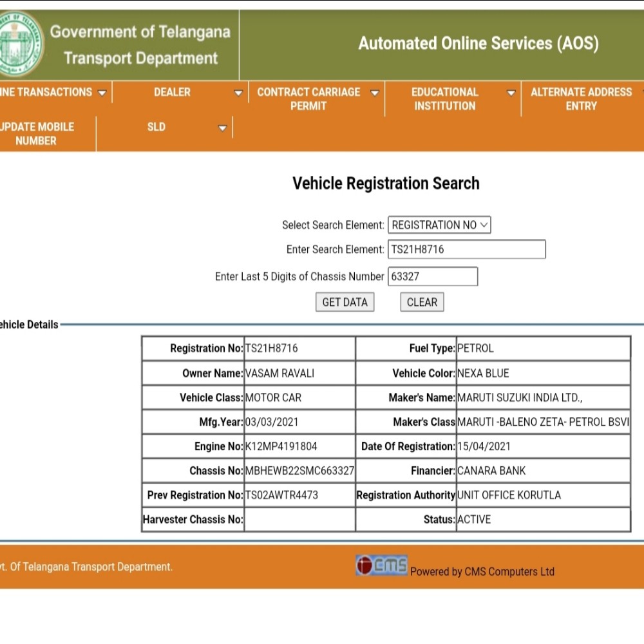Screen dimensions: 644x644
Task: Expand the Dealer menu dropdown arrow
Action: [x=238, y=93]
